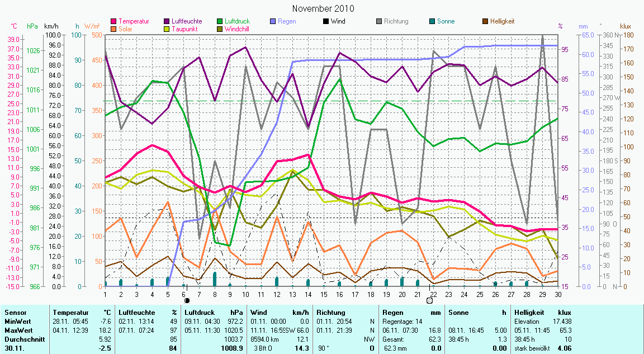Click the November 2010 chart title
The width and height of the screenshot is (644, 354).
click(x=323, y=8)
